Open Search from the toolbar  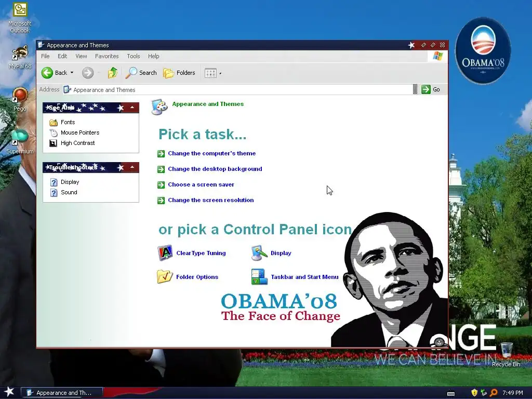click(x=141, y=73)
